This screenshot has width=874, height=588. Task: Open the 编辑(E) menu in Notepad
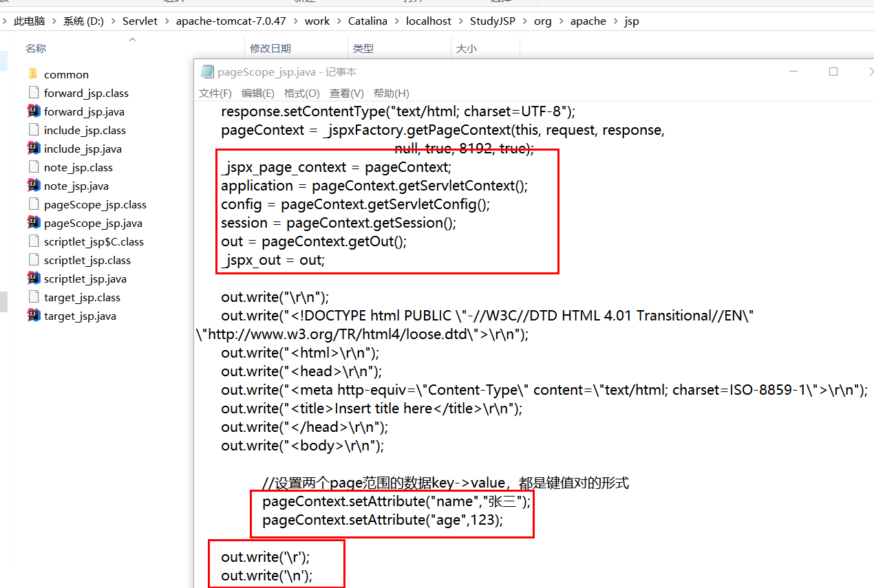(258, 94)
